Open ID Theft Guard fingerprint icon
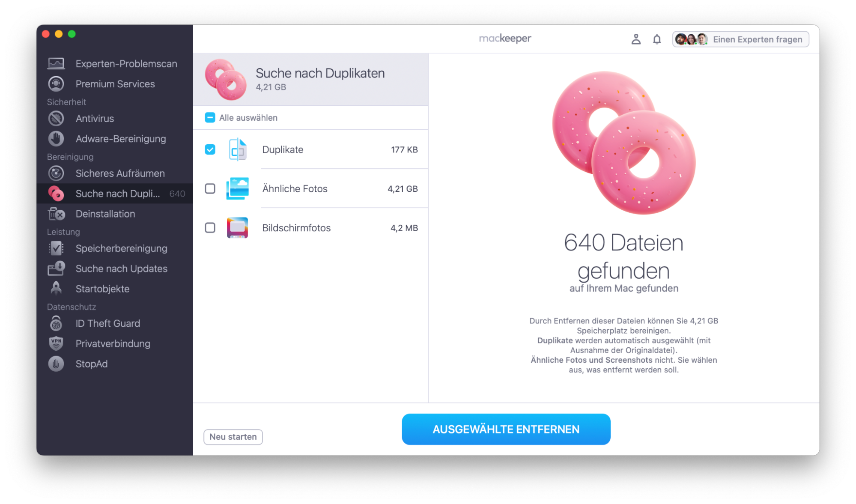 click(56, 323)
